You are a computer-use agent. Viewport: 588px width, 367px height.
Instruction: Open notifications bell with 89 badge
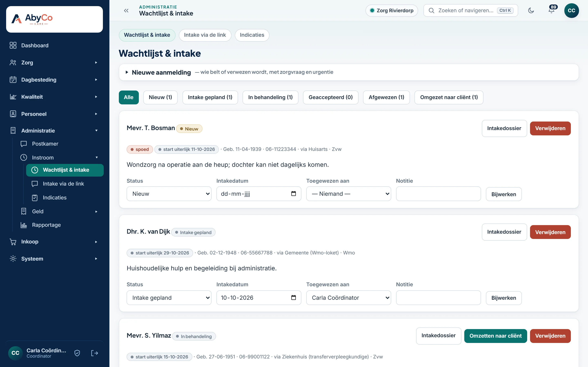pyautogui.click(x=551, y=10)
